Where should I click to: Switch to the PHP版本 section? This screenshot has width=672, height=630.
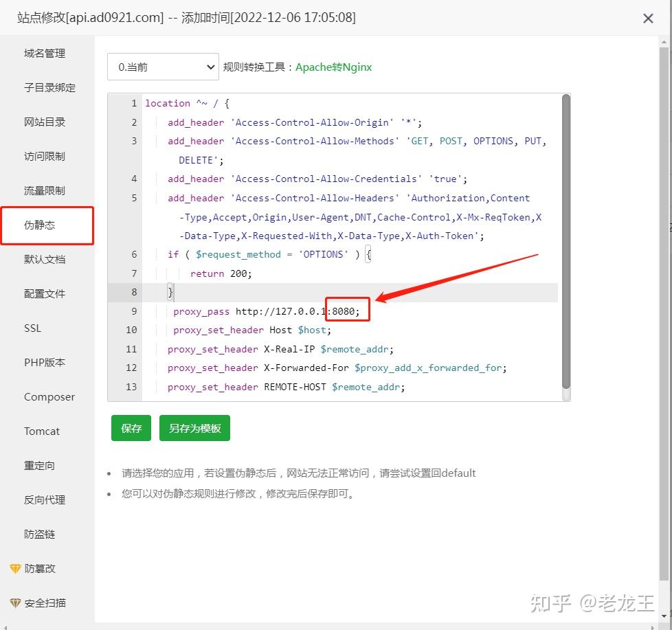(43, 362)
